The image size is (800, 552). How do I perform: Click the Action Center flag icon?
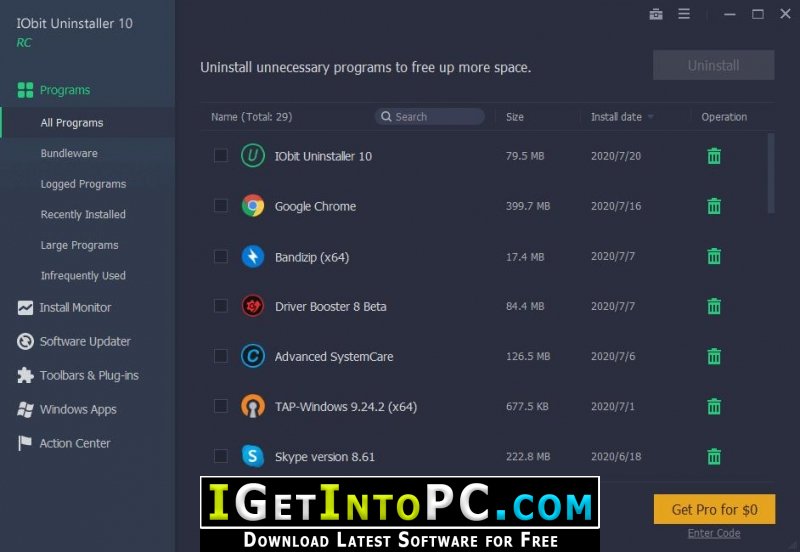click(x=24, y=443)
